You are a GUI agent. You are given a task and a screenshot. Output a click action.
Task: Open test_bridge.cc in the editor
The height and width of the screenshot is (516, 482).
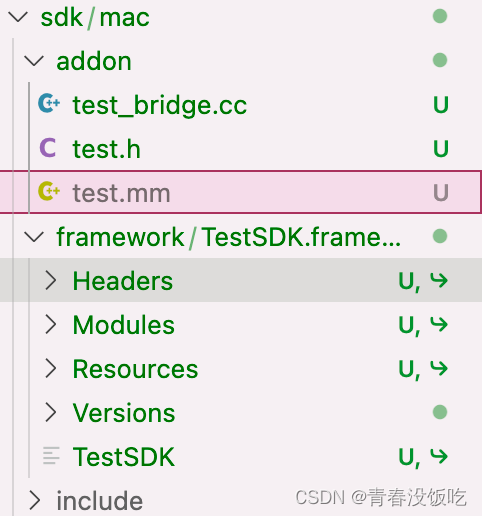point(160,105)
